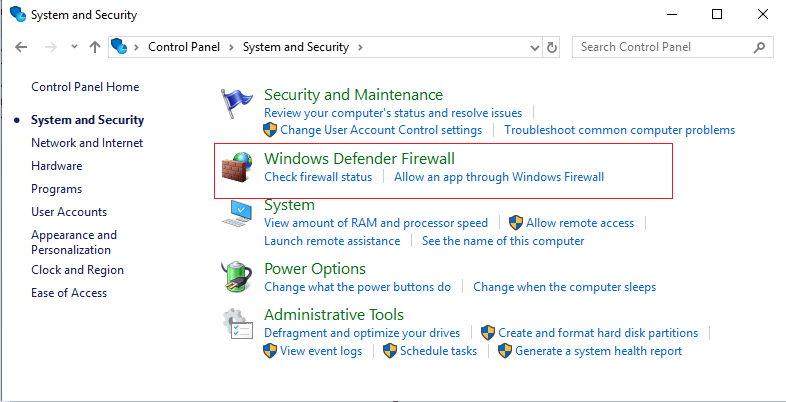Expand the chevron after System and Security breadcrumb
This screenshot has width=786, height=402.
[x=360, y=47]
